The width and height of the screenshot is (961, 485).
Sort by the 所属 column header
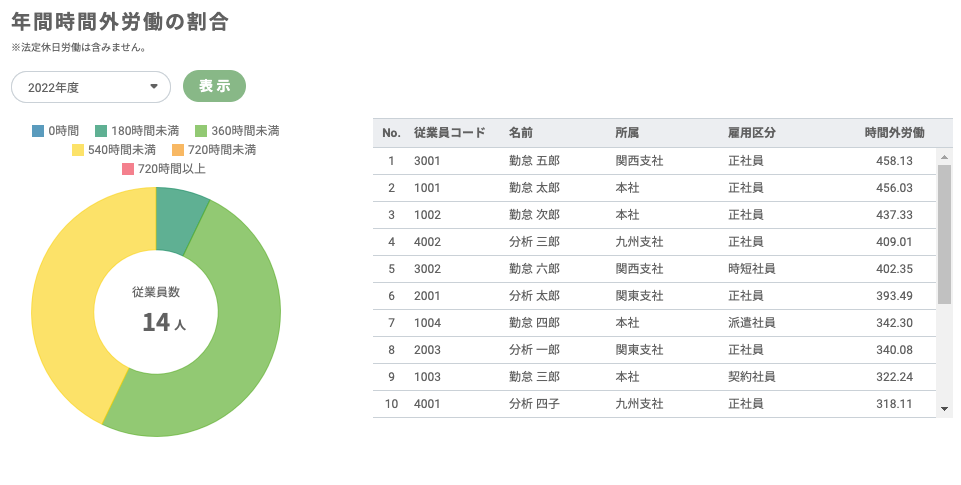point(627,133)
